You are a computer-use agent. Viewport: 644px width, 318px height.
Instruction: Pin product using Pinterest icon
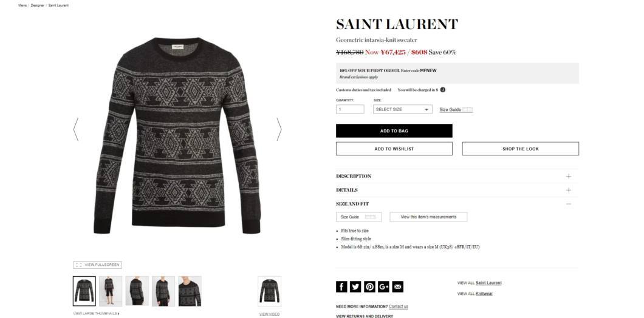tap(369, 287)
